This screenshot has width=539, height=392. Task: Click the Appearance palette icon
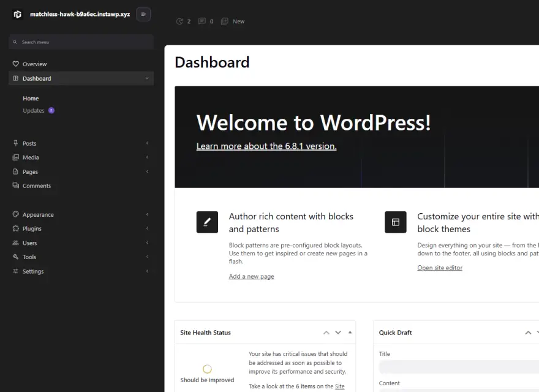tap(15, 214)
